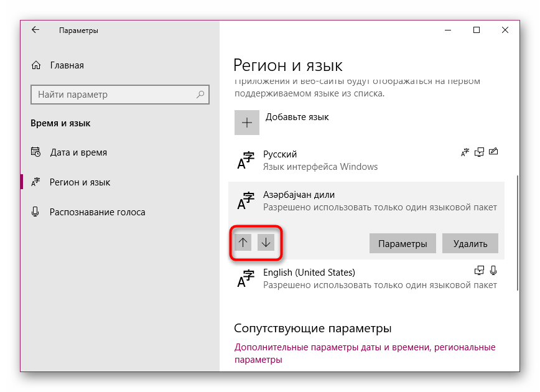Select English (United States) language entry

click(x=366, y=279)
